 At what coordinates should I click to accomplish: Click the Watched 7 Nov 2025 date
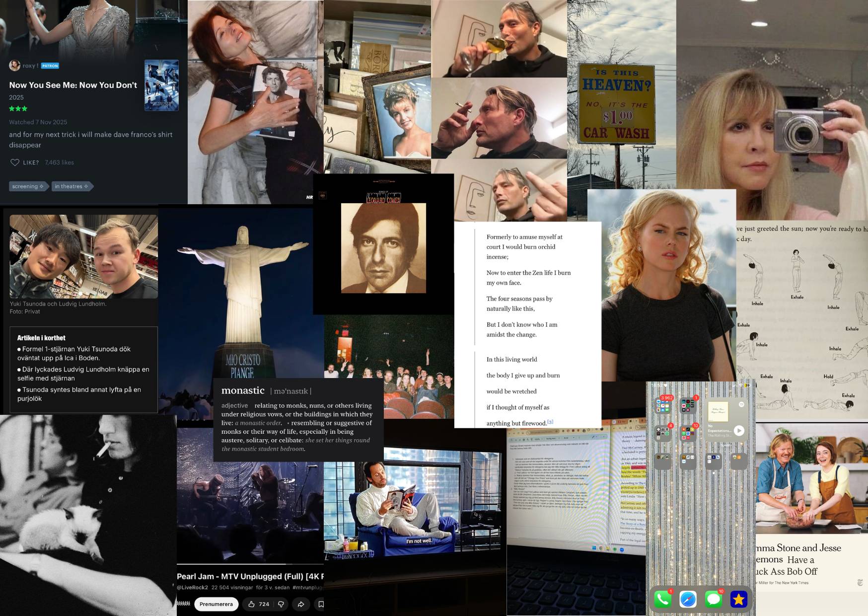click(38, 122)
